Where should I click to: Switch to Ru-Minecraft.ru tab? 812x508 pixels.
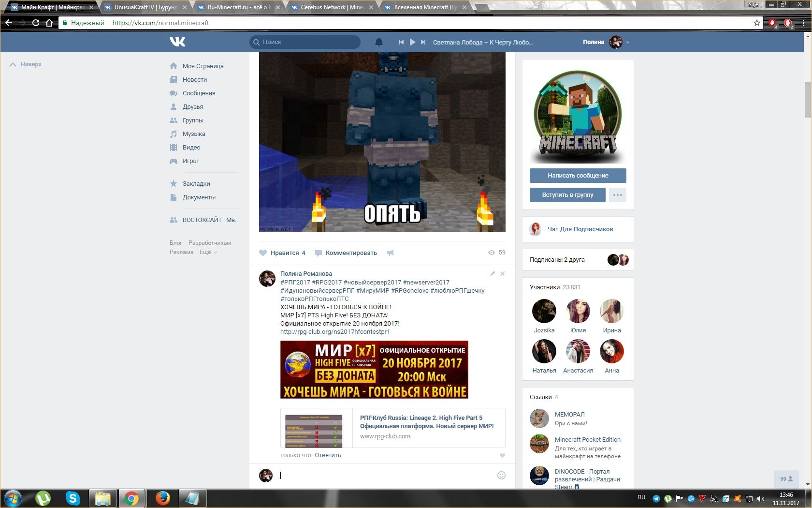tap(239, 7)
